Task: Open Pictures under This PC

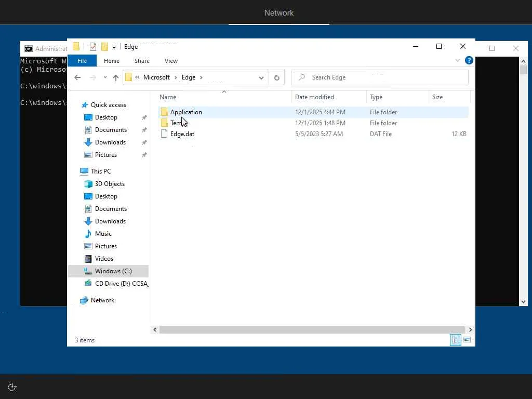Action: click(105, 246)
